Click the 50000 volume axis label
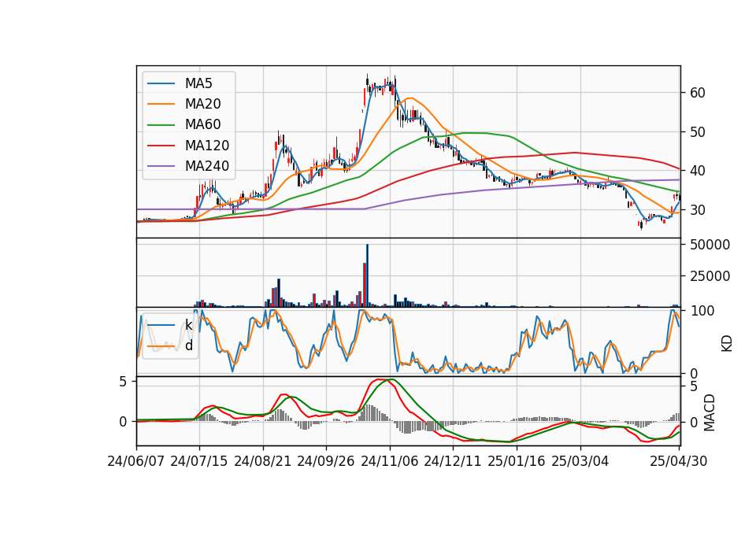 point(710,245)
